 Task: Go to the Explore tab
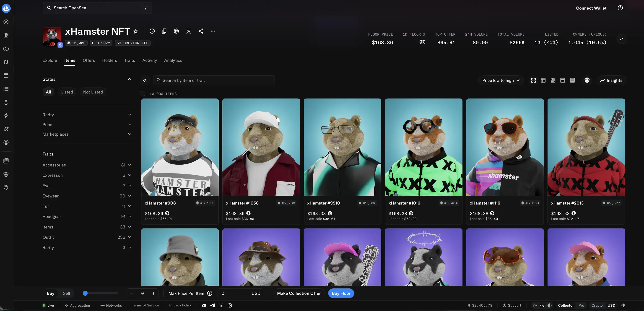pyautogui.click(x=50, y=60)
